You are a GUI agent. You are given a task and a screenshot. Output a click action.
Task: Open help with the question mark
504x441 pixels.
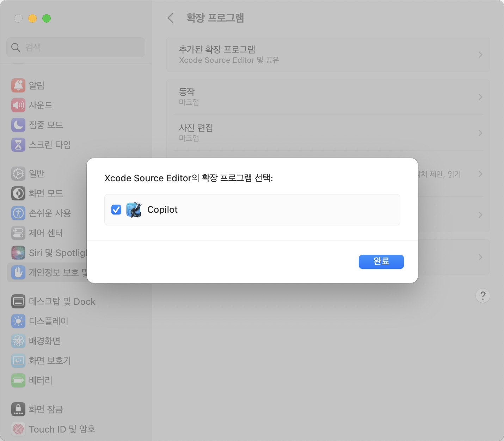click(x=483, y=296)
